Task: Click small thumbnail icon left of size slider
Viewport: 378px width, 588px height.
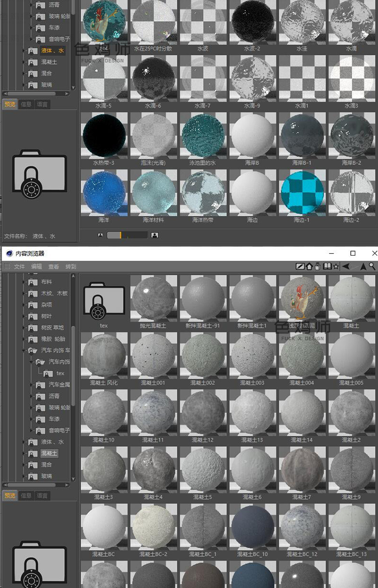Action: pos(100,235)
